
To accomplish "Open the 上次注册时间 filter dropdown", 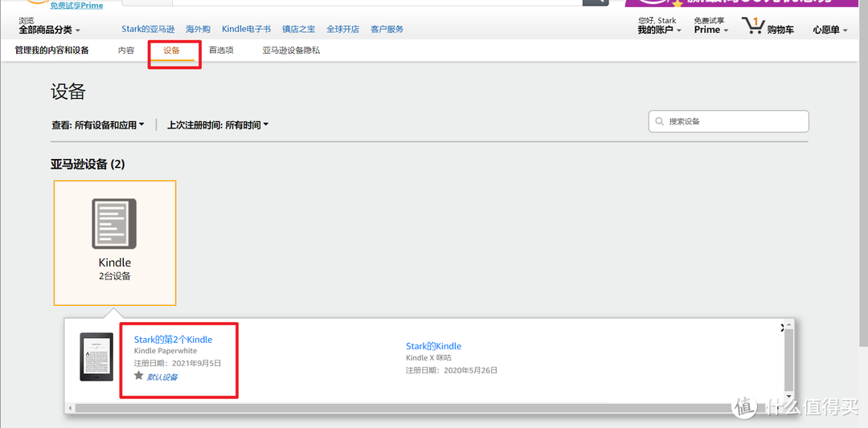I will tap(218, 125).
